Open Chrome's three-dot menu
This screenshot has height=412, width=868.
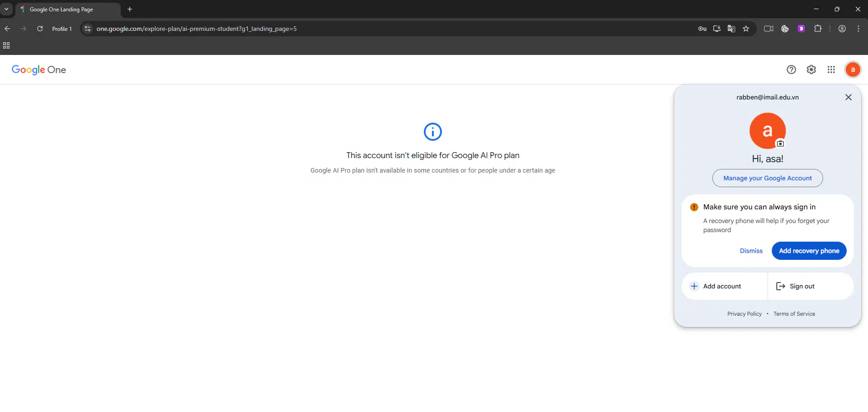(858, 29)
